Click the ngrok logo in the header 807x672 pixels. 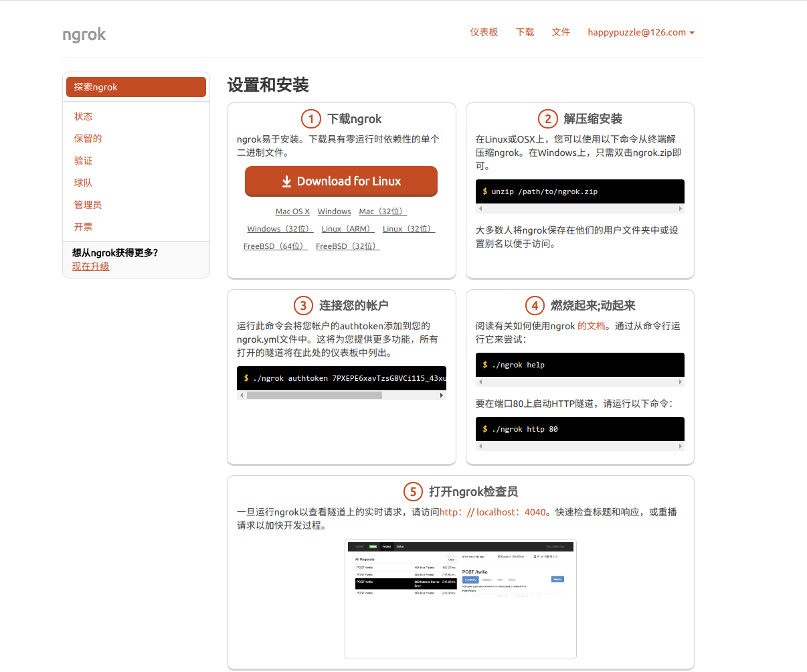84,34
